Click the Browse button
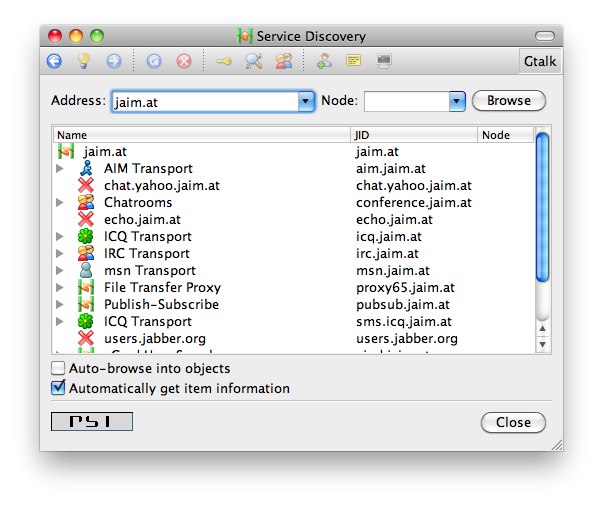 tap(508, 101)
